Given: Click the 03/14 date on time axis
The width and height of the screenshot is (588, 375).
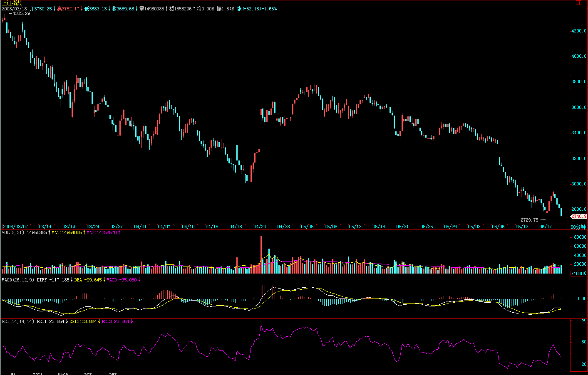Looking at the screenshot, I should click(x=45, y=227).
